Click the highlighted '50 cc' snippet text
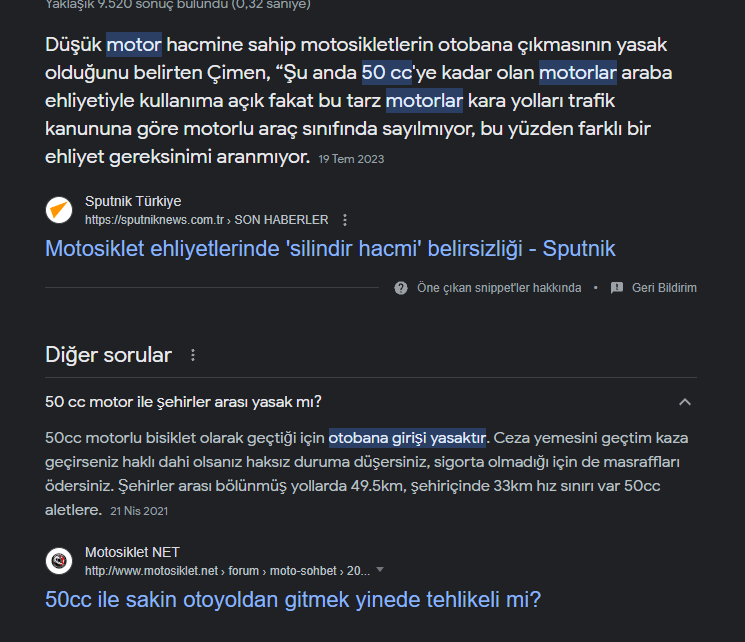Viewport: 745px width, 642px height. 387,73
